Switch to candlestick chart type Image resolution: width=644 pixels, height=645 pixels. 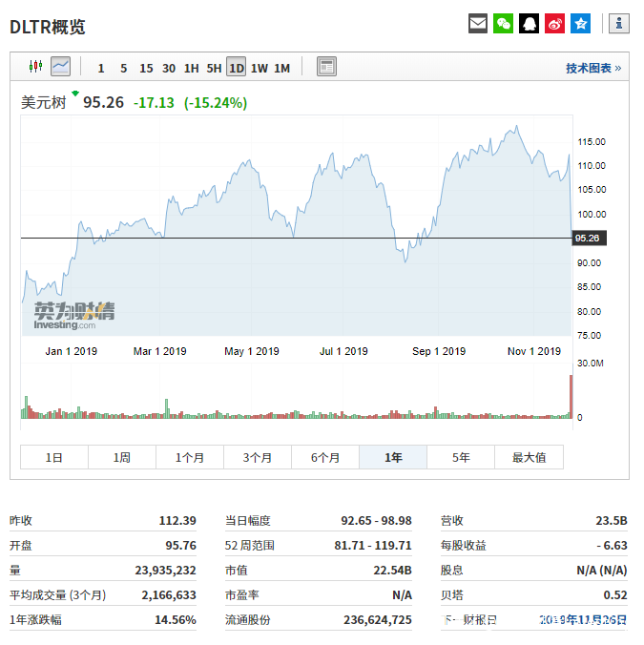[x=36, y=66]
